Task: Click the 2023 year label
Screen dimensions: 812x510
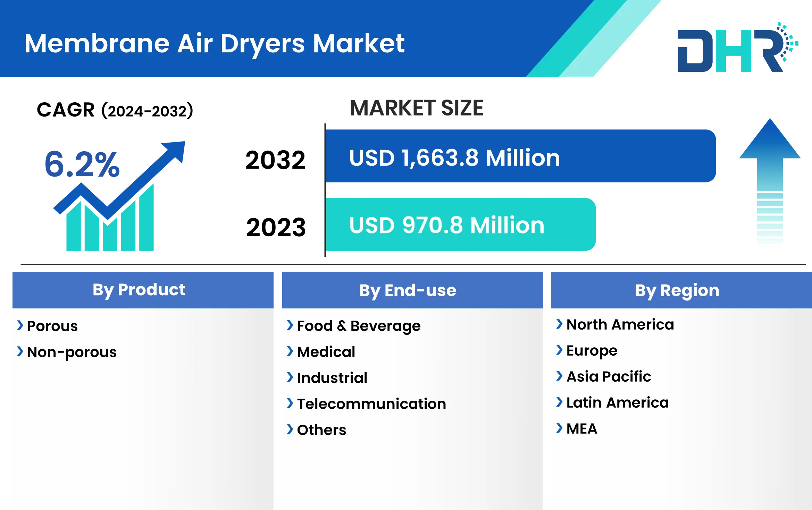Action: coord(276,228)
